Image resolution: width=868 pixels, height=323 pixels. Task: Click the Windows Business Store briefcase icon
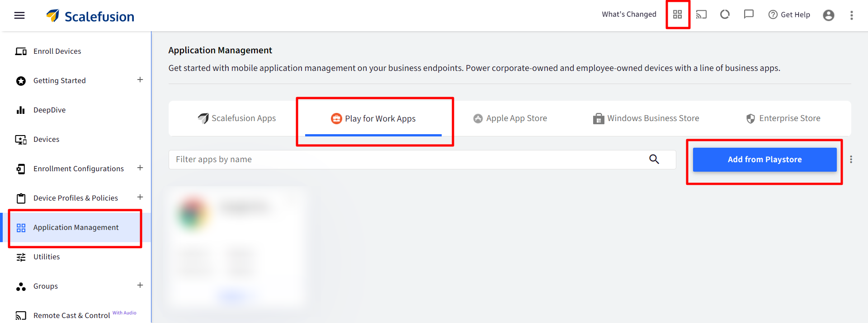pos(599,118)
